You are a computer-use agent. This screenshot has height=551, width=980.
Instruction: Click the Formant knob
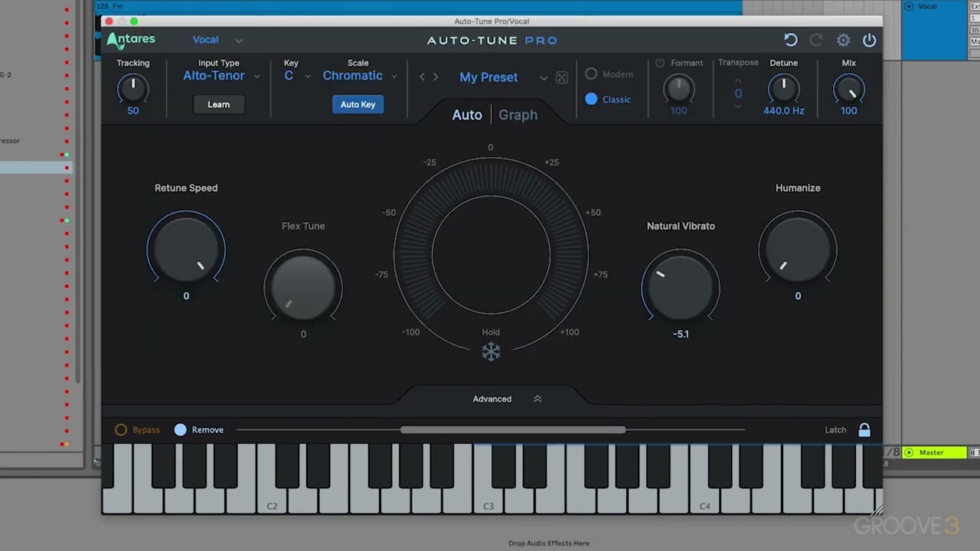[678, 89]
